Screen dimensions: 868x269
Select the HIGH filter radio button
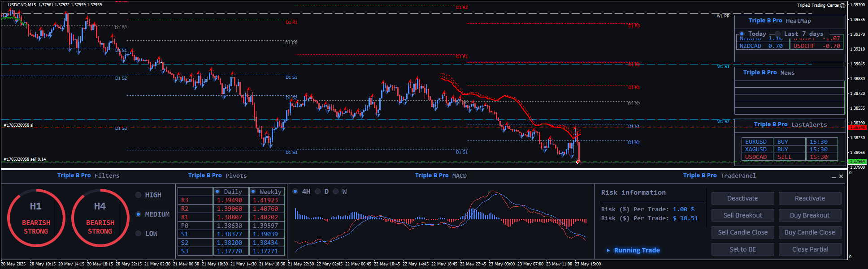point(138,195)
